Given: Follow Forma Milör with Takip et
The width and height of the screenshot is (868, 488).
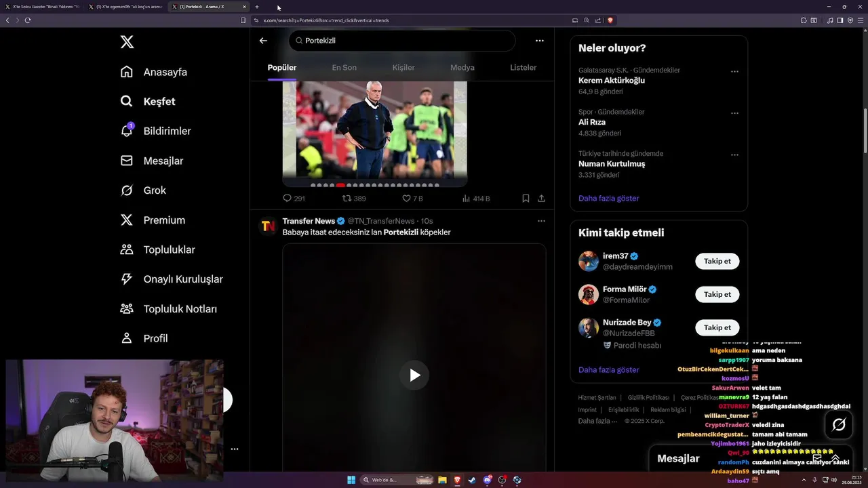Looking at the screenshot, I should pyautogui.click(x=717, y=295).
